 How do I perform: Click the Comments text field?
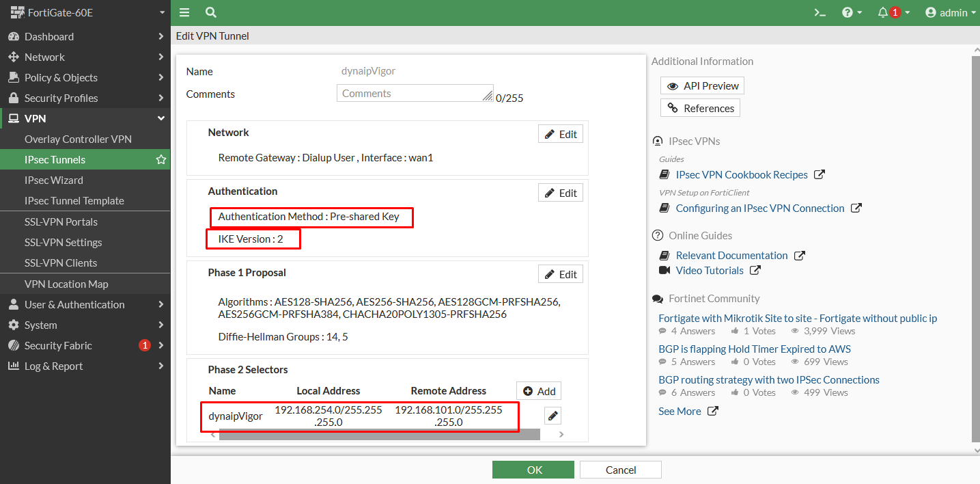(x=414, y=94)
